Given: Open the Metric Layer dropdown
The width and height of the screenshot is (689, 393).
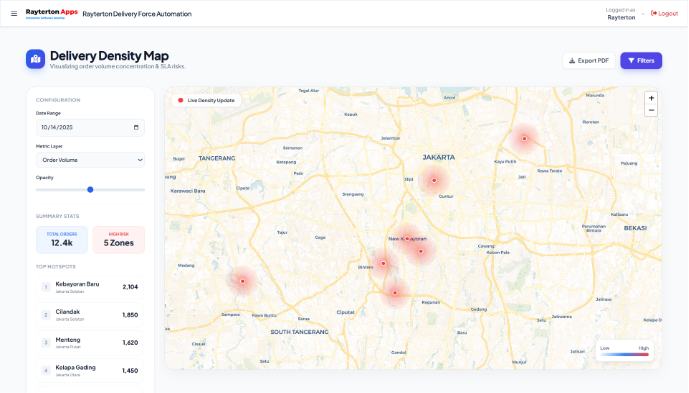Looking at the screenshot, I should point(90,160).
